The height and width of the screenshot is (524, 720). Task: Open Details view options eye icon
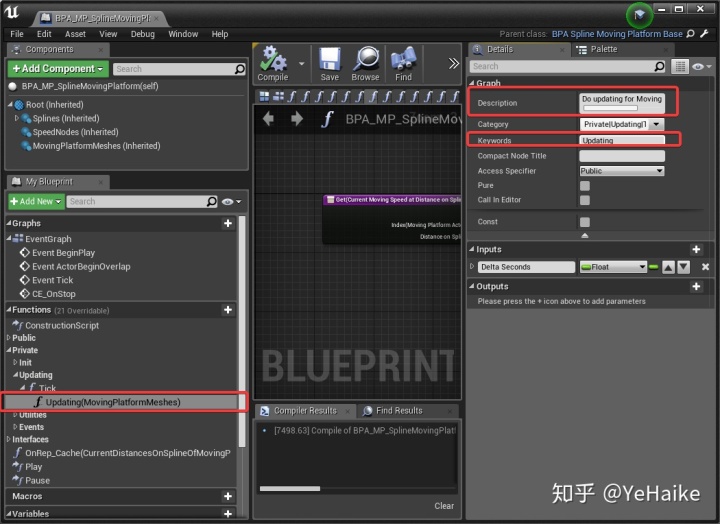(702, 67)
